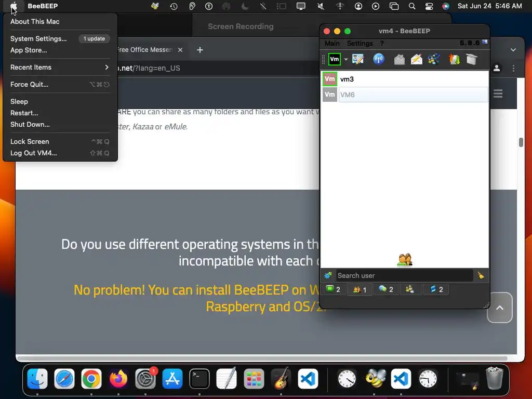Open Finder from the Dock
The height and width of the screenshot is (399, 532).
37,379
